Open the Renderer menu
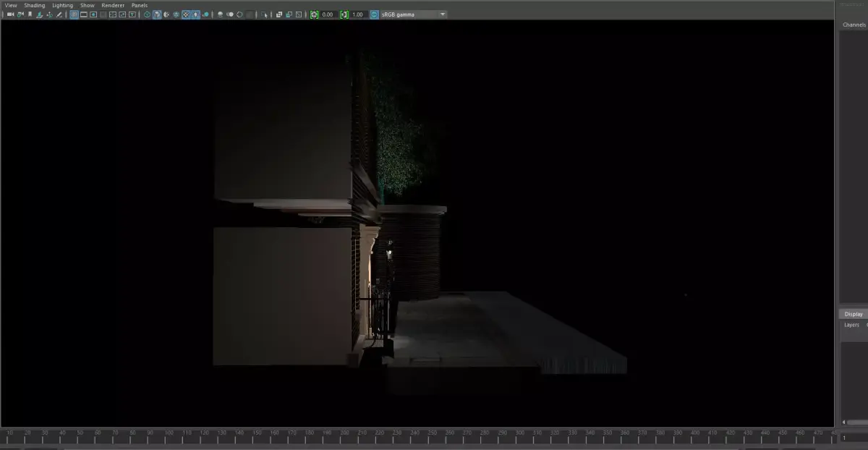The height and width of the screenshot is (450, 868). 113,5
